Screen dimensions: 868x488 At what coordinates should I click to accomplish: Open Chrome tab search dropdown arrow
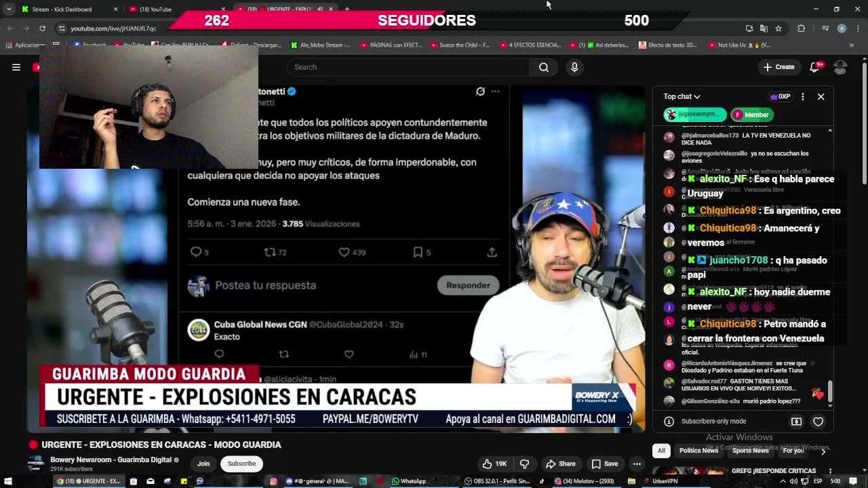[x=8, y=9]
